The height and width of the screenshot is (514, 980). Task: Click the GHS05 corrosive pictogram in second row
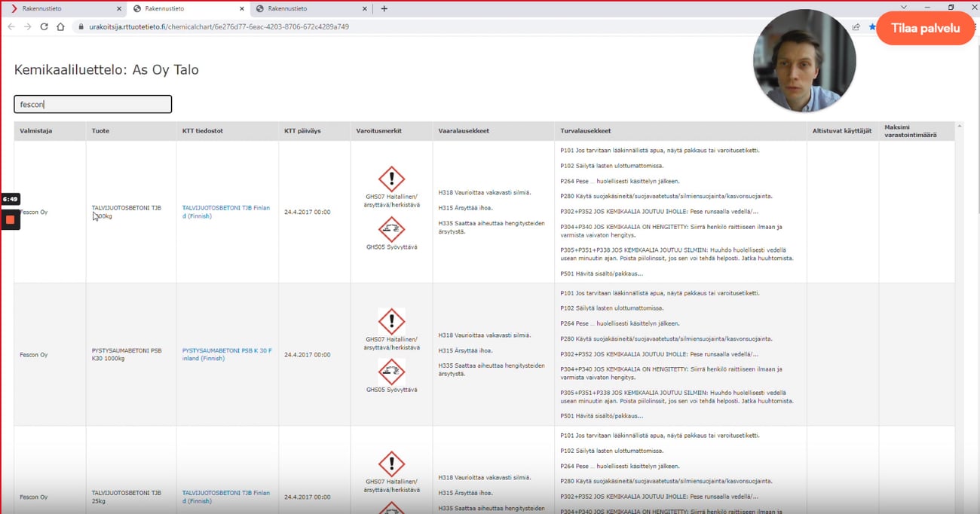(391, 372)
